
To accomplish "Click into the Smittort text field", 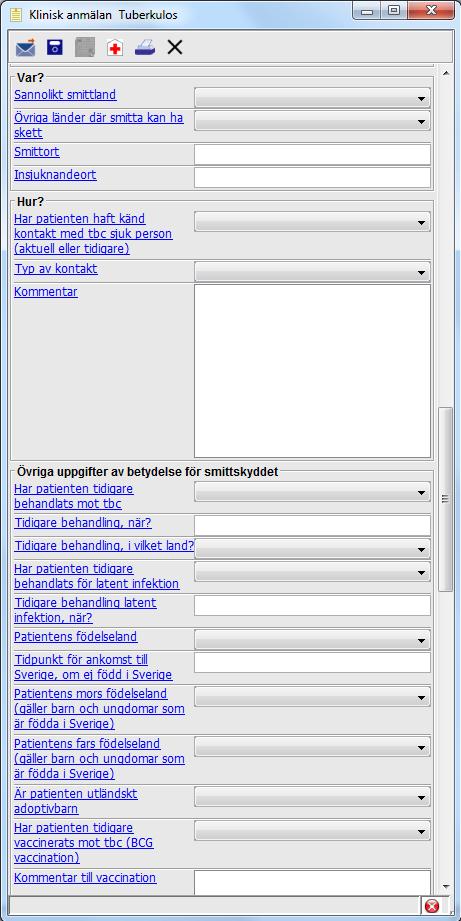I will click(x=312, y=154).
